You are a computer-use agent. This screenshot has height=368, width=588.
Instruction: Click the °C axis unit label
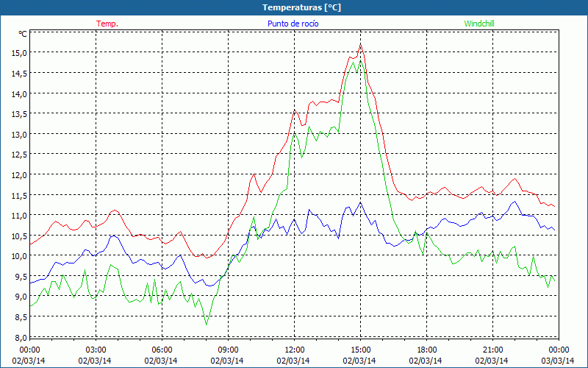click(23, 34)
